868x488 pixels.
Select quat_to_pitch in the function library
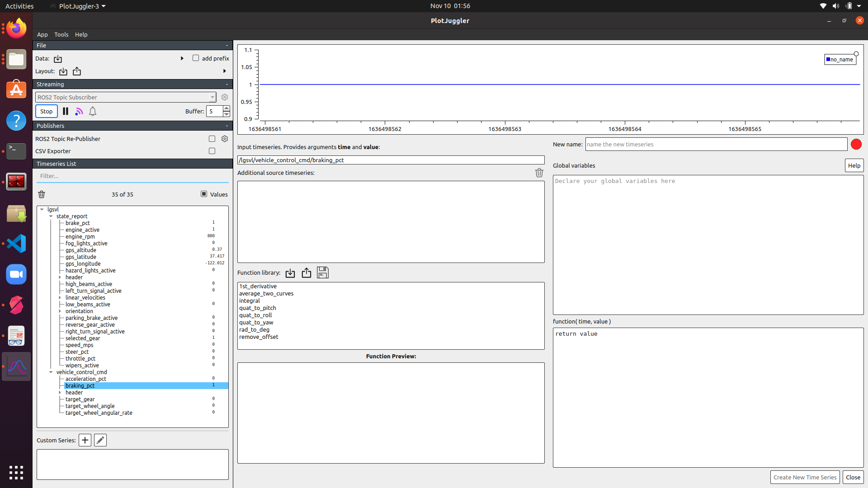coord(258,308)
